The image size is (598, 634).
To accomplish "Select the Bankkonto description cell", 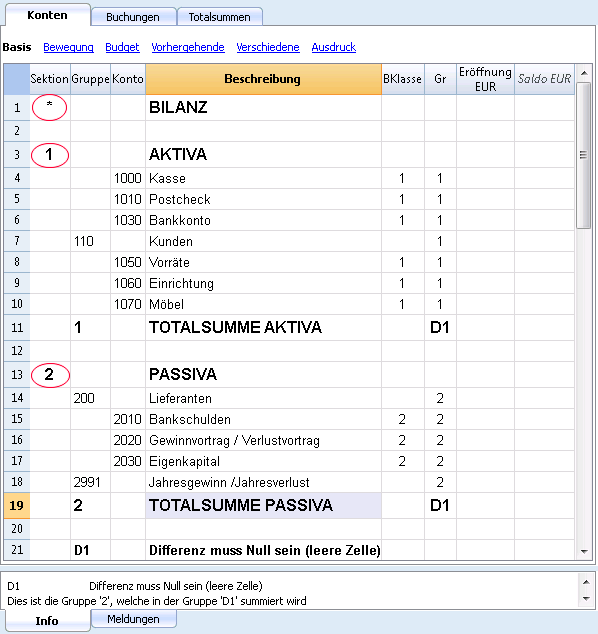I will pyautogui.click(x=263, y=220).
